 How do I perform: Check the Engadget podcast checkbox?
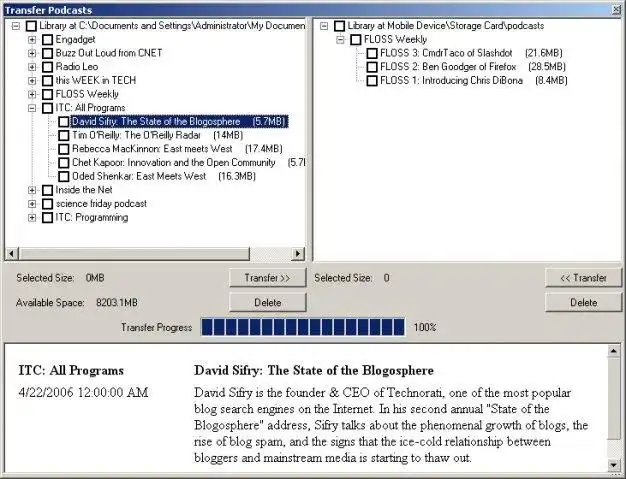(x=48, y=40)
